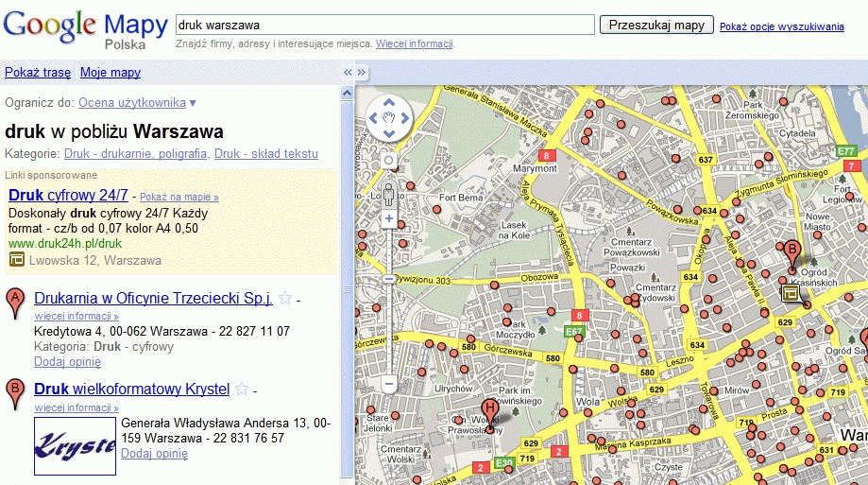The height and width of the screenshot is (485, 868).
Task: Click the sponsored listing icon by Lwowska 12
Action: click(x=17, y=259)
